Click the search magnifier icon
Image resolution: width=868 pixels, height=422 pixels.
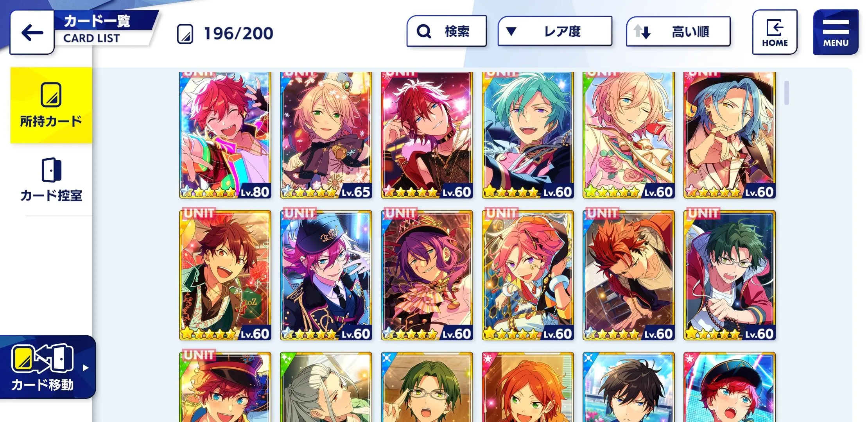423,31
